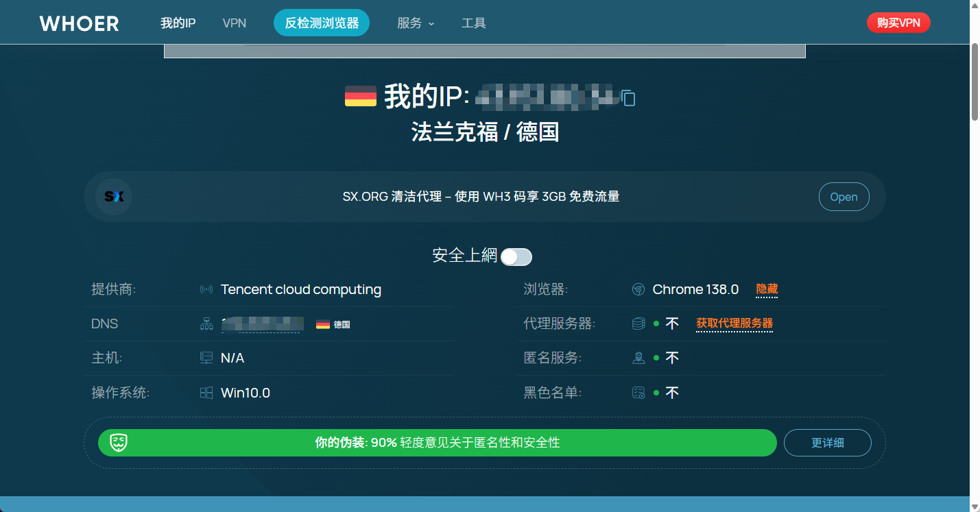Click the small German flag next to DNS
This screenshot has height=512, width=980.
point(323,324)
